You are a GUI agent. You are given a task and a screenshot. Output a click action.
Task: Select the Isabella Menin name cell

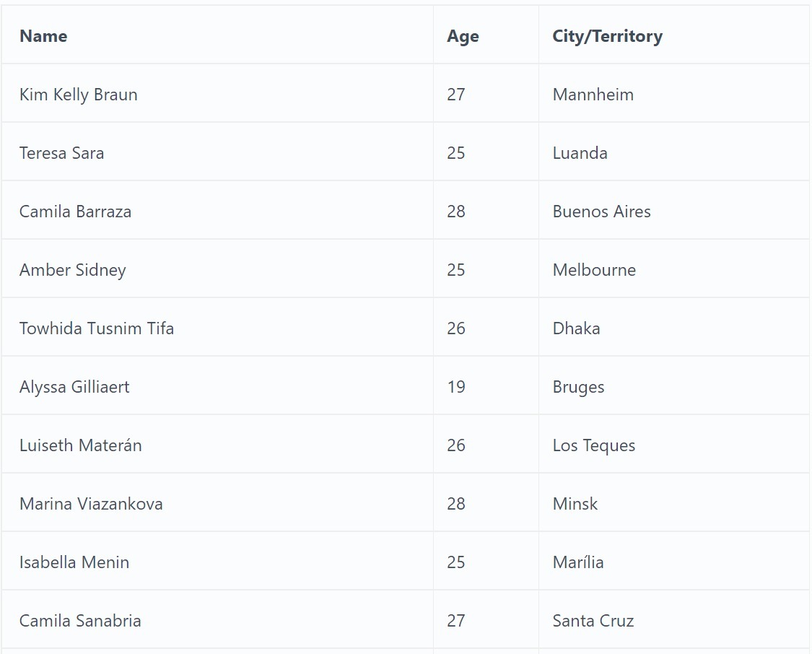click(74, 562)
